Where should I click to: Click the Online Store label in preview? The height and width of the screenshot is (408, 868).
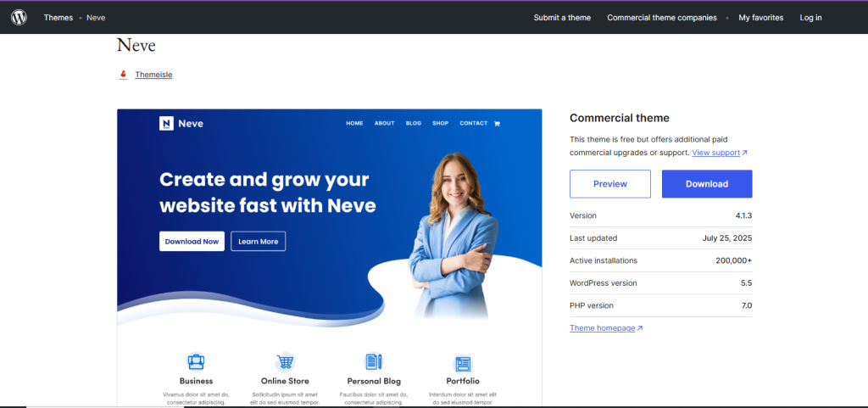point(285,381)
